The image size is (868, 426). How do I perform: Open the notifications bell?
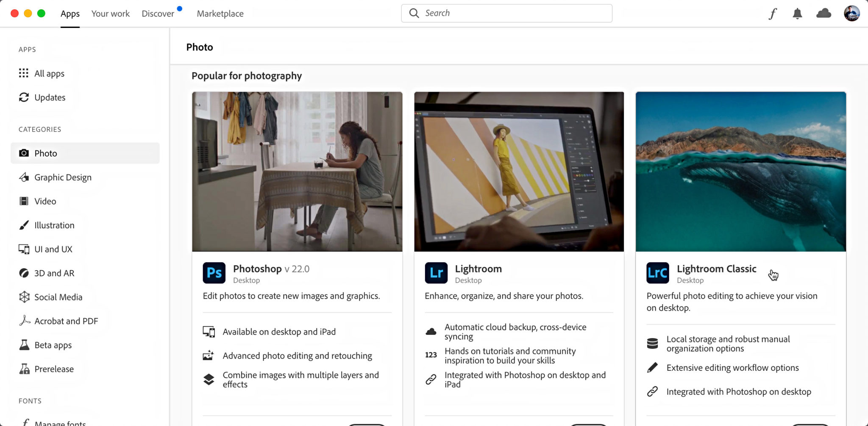(x=797, y=14)
